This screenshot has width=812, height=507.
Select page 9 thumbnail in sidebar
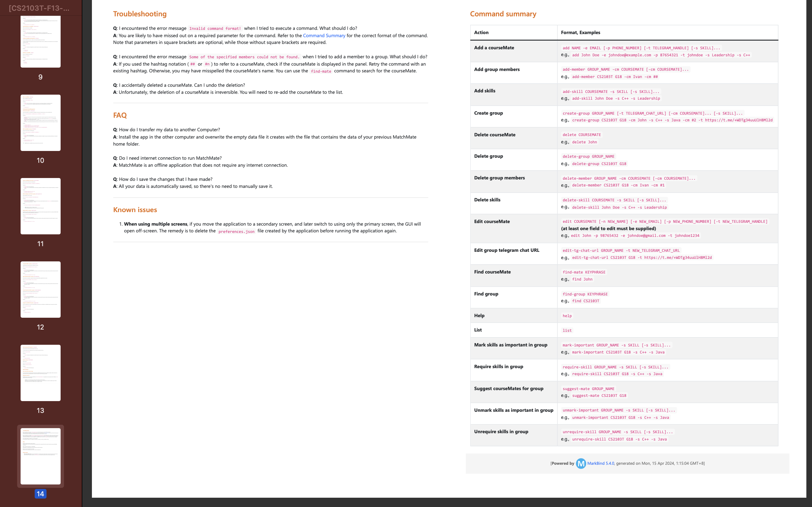(40, 41)
